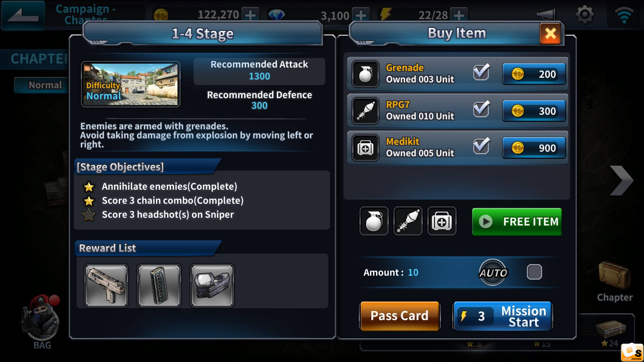Open the BAG soldier icon
The width and height of the screenshot is (644, 362).
[x=42, y=320]
